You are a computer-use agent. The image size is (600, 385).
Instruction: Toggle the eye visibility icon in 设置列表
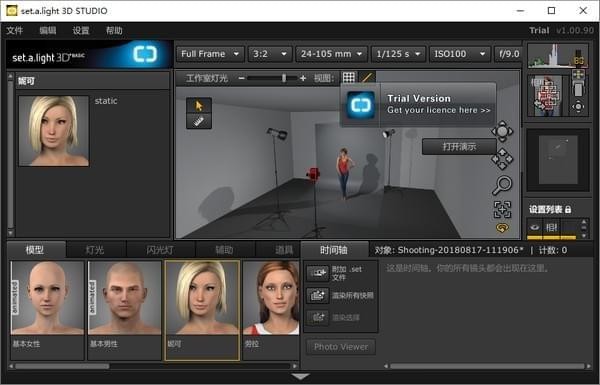click(535, 227)
